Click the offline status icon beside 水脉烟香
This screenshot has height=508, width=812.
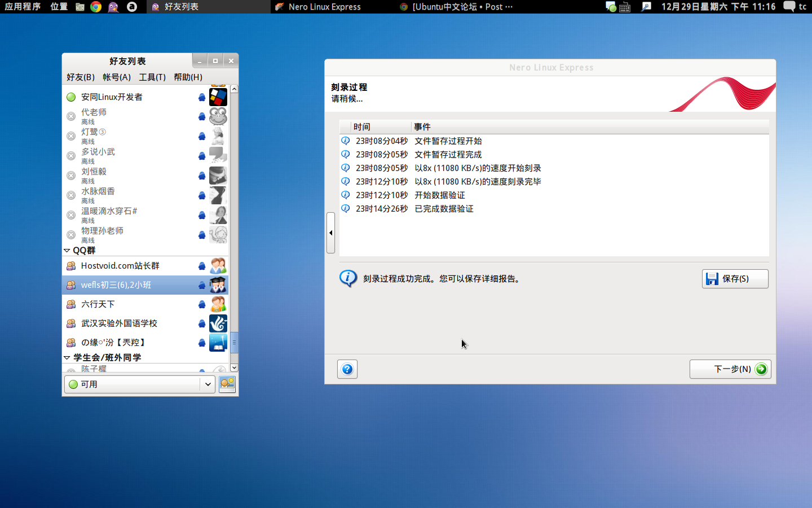coord(71,195)
